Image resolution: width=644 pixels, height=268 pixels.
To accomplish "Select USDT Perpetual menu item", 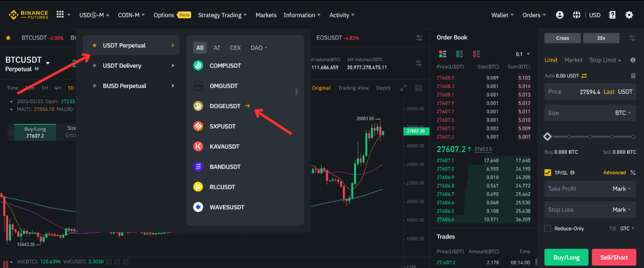I will (x=131, y=46).
